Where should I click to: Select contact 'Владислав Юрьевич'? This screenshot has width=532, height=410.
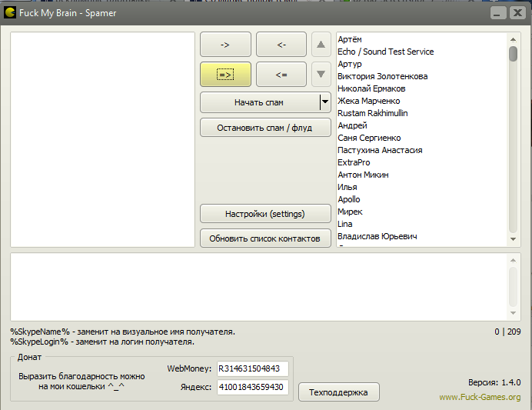(x=377, y=236)
